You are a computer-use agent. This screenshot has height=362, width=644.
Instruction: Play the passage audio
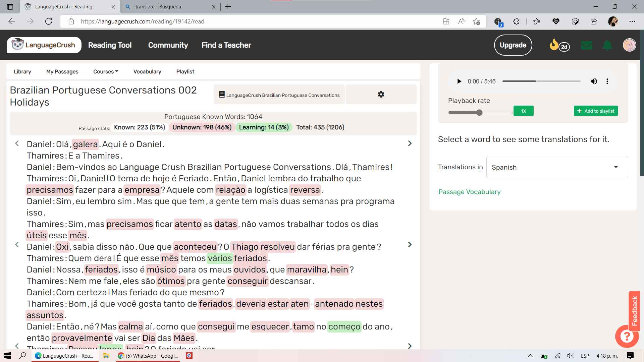[459, 81]
